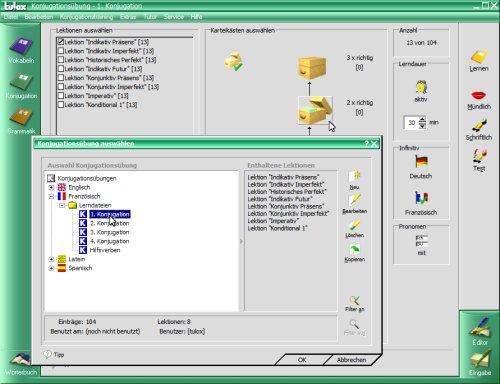The height and width of the screenshot is (384, 500).
Task: Check Lektion "Imperativ" checkbox
Action: click(x=61, y=96)
